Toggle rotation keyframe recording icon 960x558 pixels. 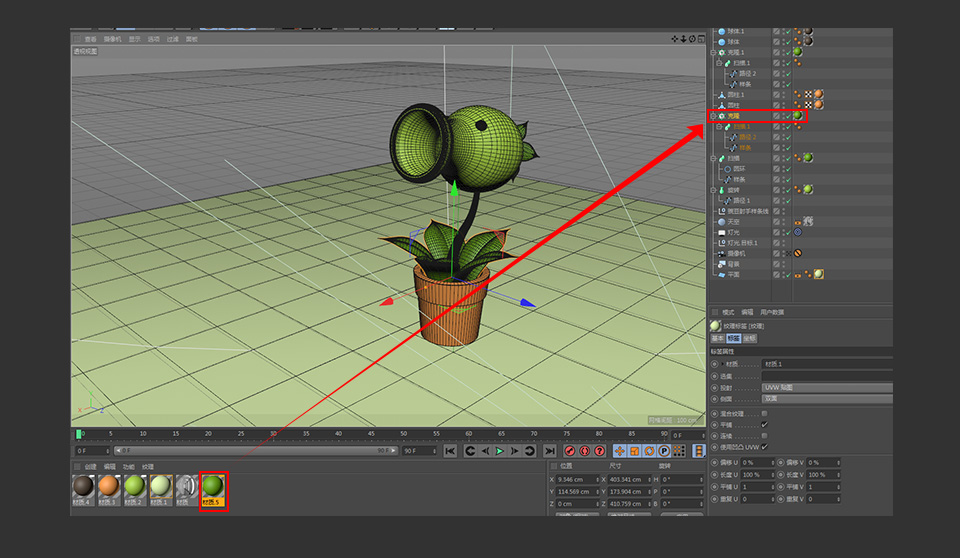pyautogui.click(x=649, y=451)
